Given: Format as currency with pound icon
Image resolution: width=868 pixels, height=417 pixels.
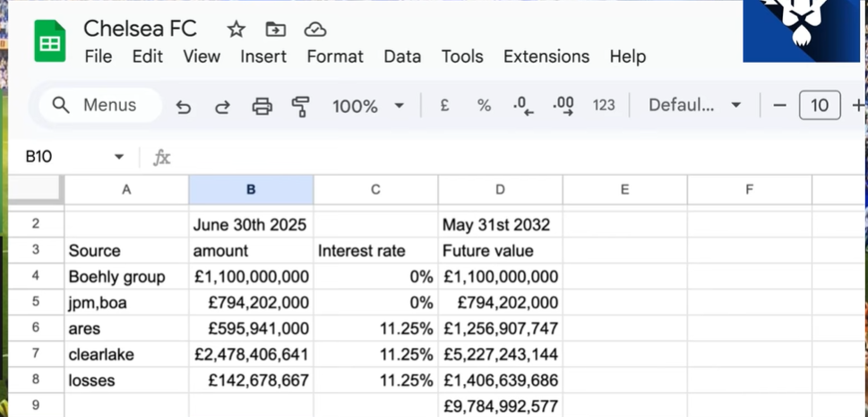Looking at the screenshot, I should 444,105.
